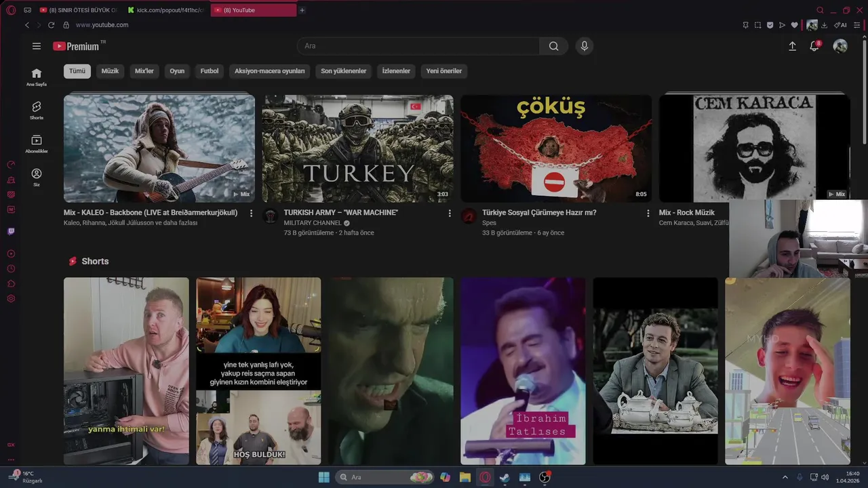The image size is (868, 488).
Task: Go to Ana Sayfa in sidebar
Action: pyautogui.click(x=37, y=77)
